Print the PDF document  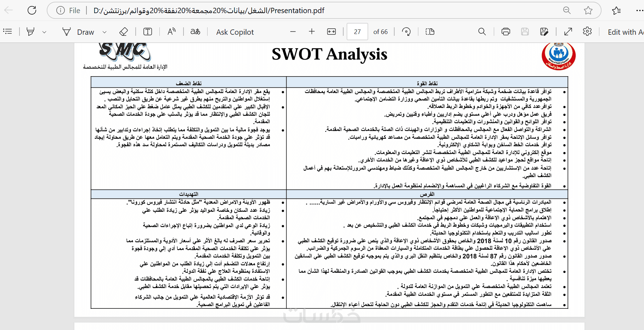[506, 32]
